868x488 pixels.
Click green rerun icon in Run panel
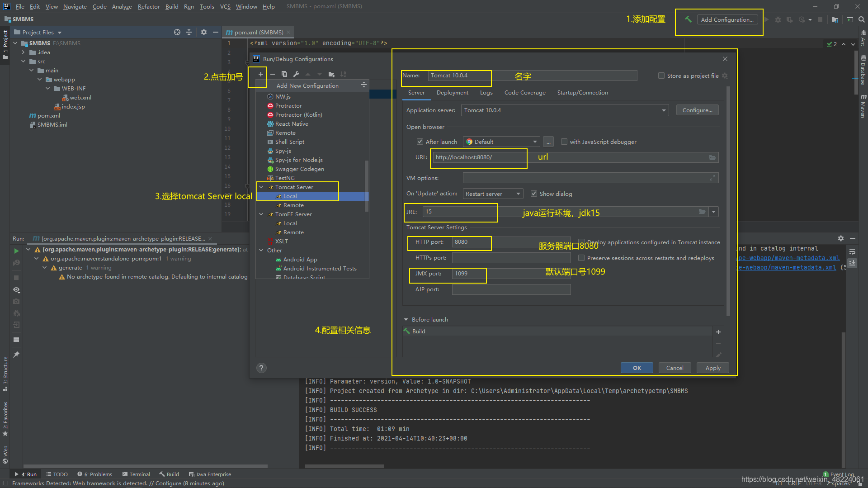tap(16, 251)
